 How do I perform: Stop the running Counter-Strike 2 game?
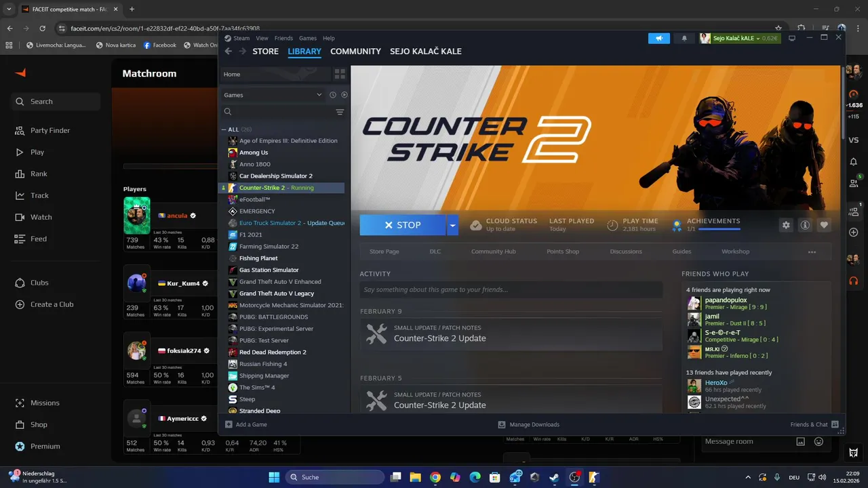click(403, 225)
